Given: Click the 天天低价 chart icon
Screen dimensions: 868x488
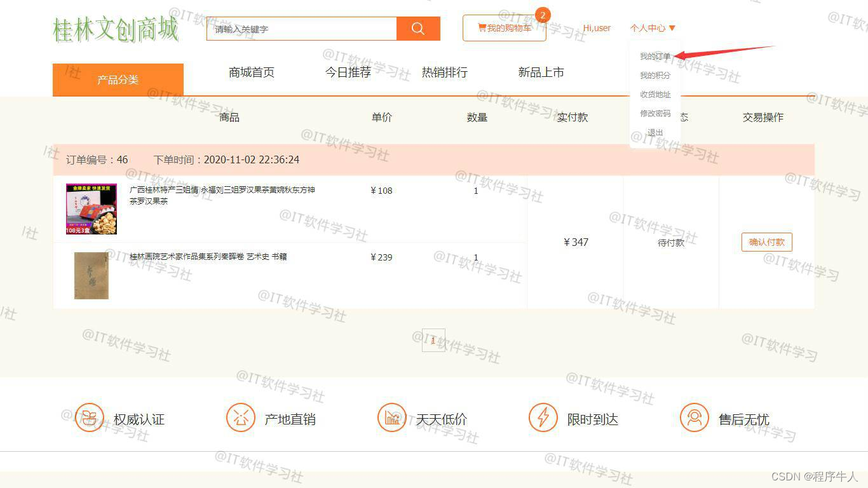Looking at the screenshot, I should pyautogui.click(x=391, y=417).
